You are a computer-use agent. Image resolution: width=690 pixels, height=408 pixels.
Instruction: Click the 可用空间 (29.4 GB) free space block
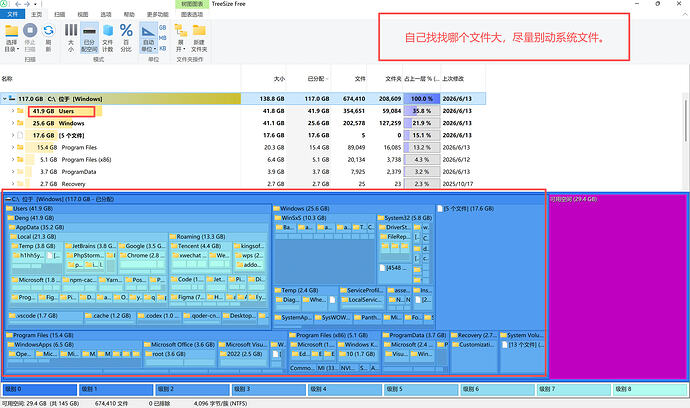[618, 286]
